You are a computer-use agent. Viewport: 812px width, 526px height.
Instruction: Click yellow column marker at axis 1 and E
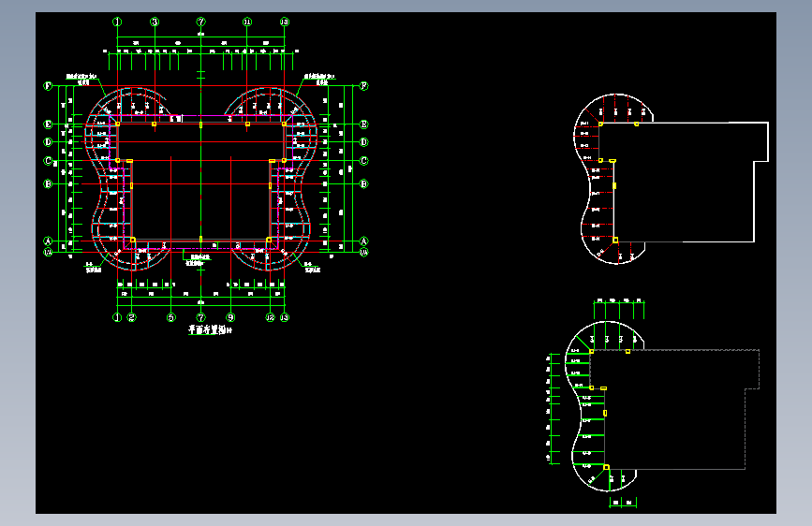click(118, 124)
